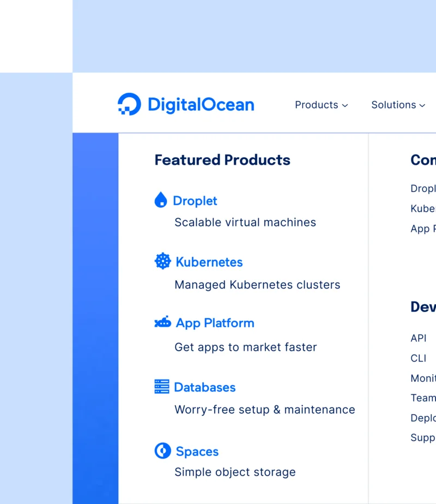Go to DigitalOcean home via wordmark
This screenshot has height=504, width=436.
(x=201, y=105)
